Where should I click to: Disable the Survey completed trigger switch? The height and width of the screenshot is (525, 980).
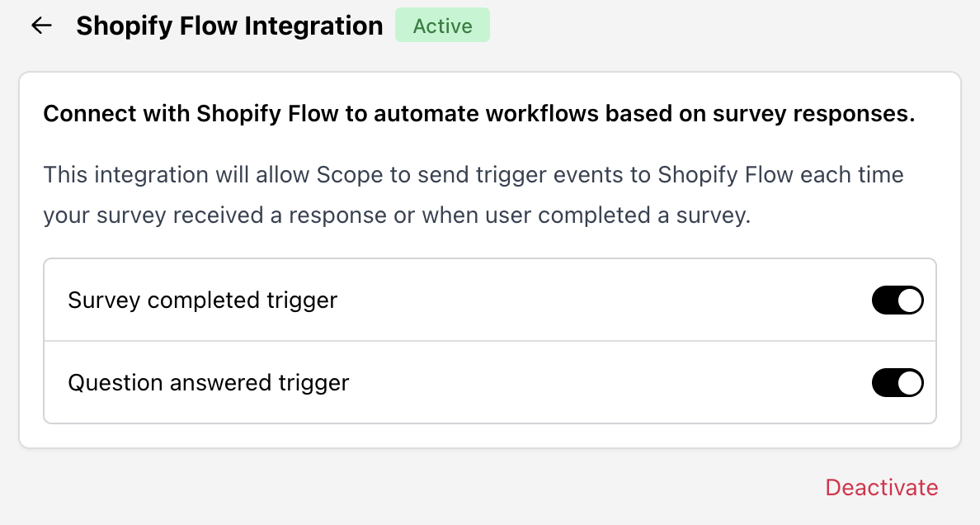tap(898, 300)
